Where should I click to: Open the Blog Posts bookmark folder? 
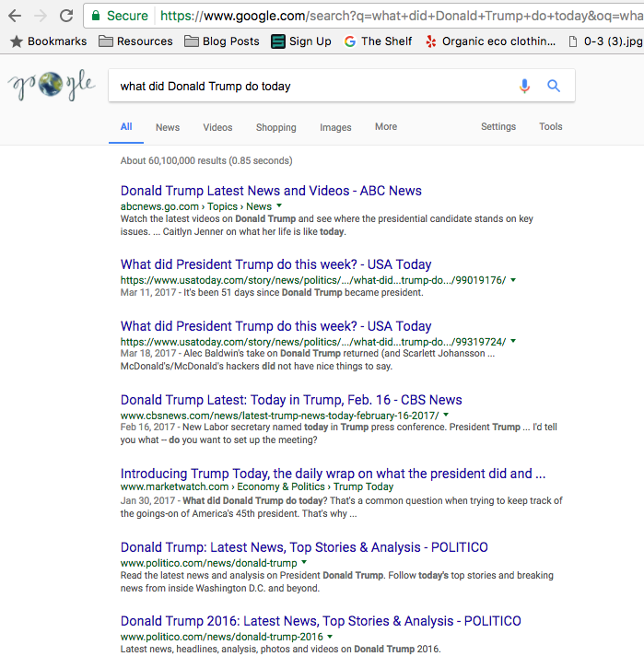(221, 41)
